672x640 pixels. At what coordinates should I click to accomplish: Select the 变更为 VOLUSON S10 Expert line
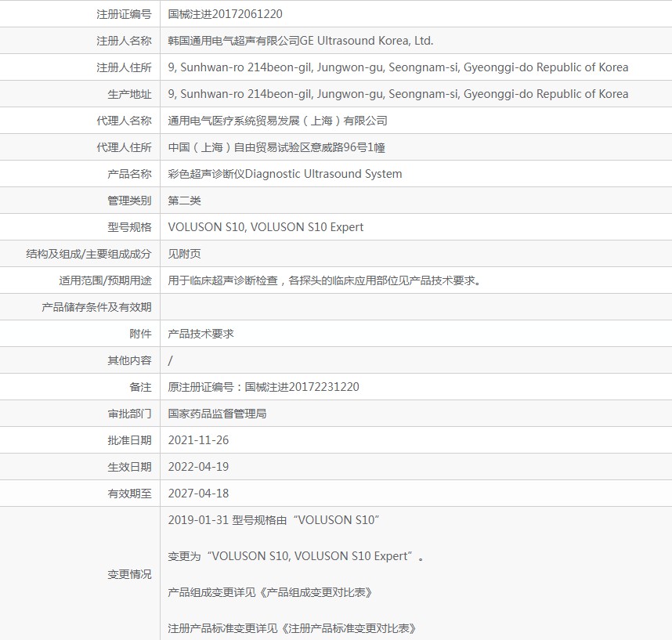click(296, 556)
